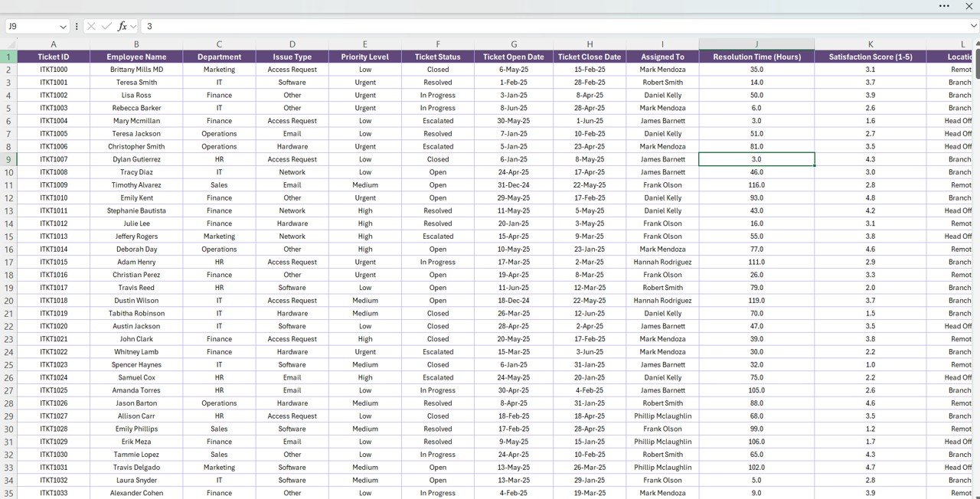Click the Employee Name header cell

[136, 57]
